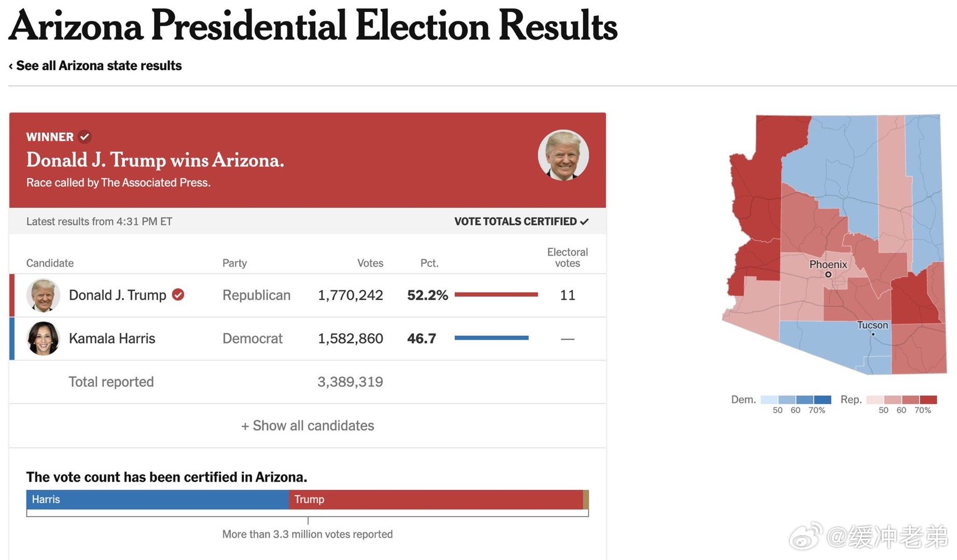957x560 pixels.
Task: Click the Kamala Harris candidate name
Action: coord(112,339)
